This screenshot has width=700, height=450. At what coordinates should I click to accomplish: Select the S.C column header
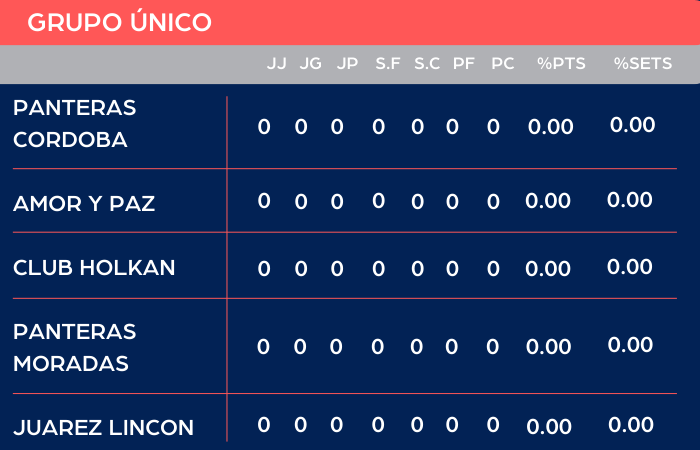(x=427, y=64)
